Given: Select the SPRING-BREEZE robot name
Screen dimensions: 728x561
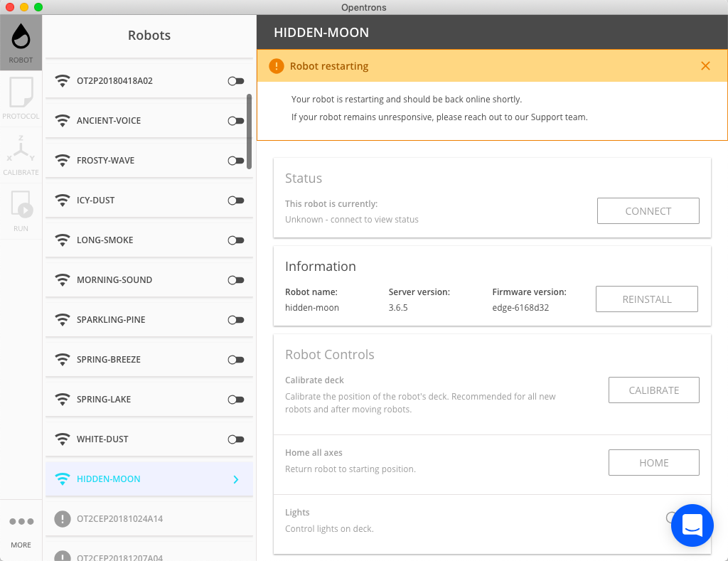Looking at the screenshot, I should [109, 360].
